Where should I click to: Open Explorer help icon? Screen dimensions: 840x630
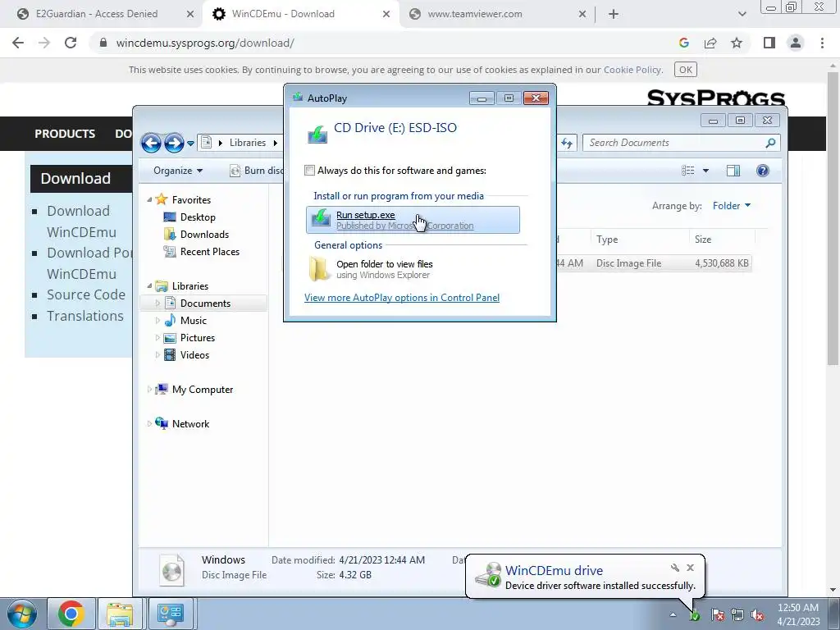[x=762, y=171]
